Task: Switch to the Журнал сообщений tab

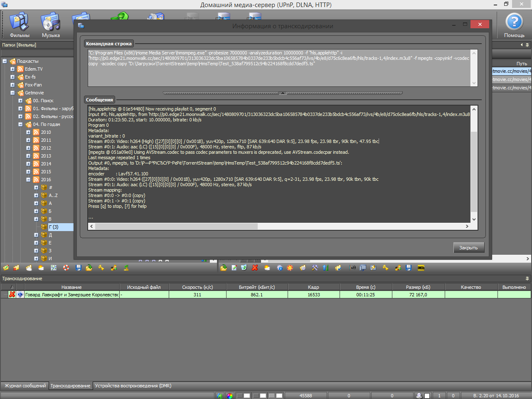Action: point(25,386)
